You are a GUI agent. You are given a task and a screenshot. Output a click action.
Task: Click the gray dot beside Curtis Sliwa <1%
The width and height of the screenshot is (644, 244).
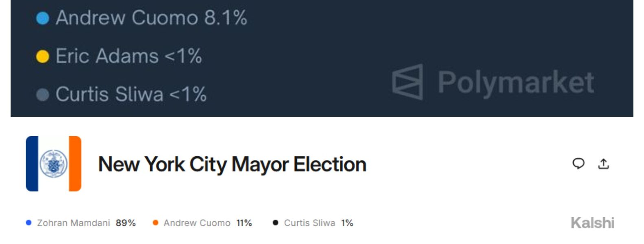[x=42, y=94]
